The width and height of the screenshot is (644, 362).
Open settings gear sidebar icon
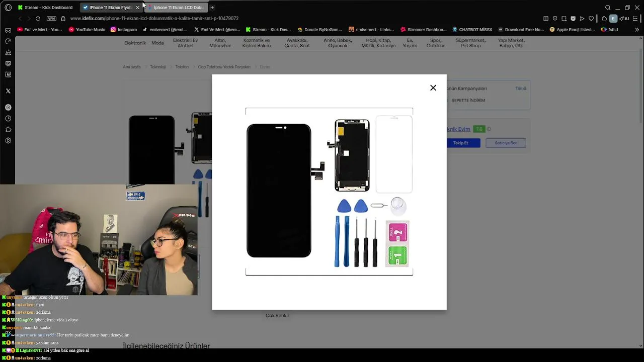(8, 140)
